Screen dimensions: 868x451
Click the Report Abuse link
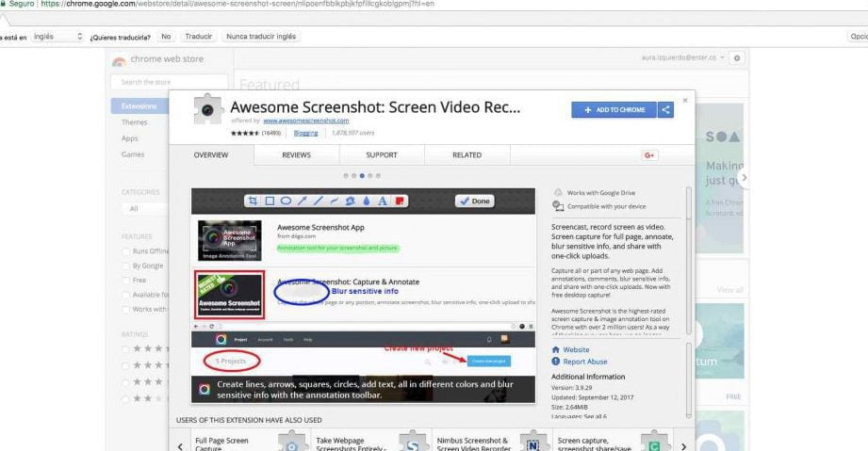pos(585,362)
